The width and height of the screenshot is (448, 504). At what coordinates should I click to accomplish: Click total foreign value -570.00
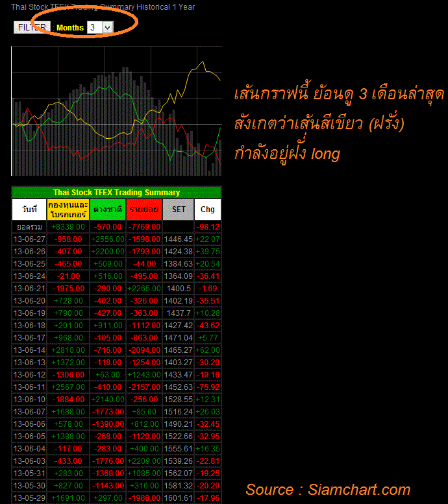click(108, 227)
